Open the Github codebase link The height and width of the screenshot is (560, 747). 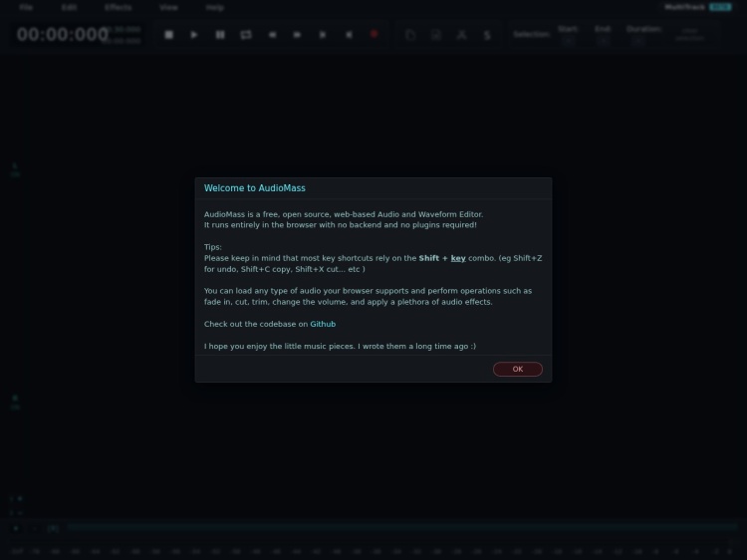[x=323, y=324]
